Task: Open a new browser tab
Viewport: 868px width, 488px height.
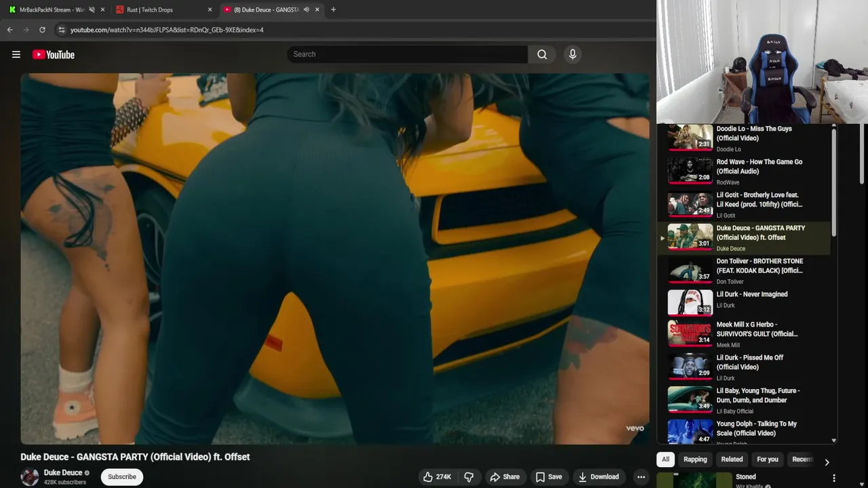Action: click(x=333, y=9)
